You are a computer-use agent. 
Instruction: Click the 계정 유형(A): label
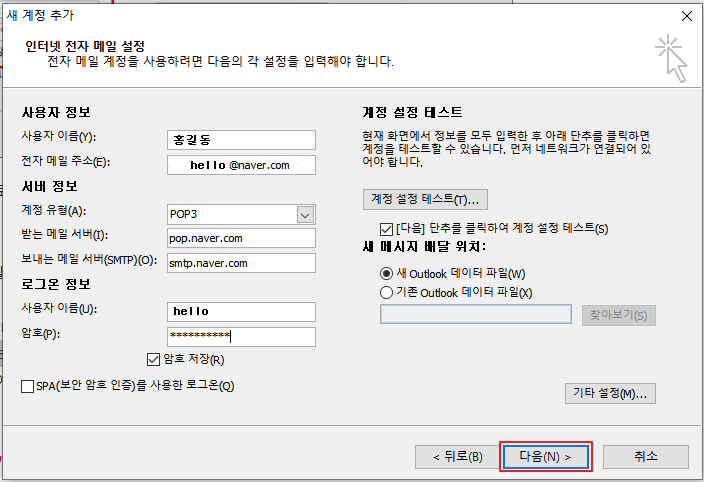click(54, 210)
